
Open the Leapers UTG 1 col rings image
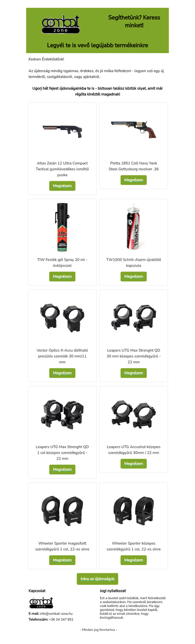62,414
